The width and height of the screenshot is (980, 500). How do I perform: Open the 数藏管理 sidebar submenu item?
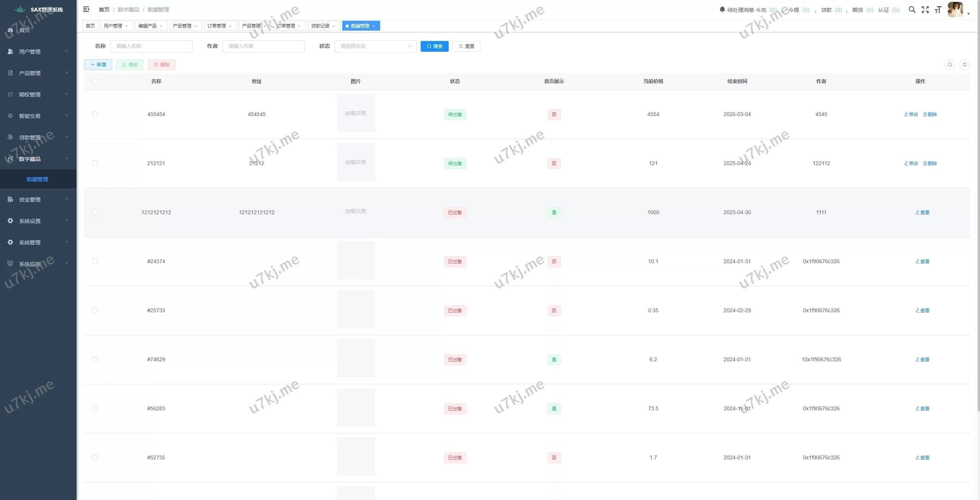tap(38, 179)
